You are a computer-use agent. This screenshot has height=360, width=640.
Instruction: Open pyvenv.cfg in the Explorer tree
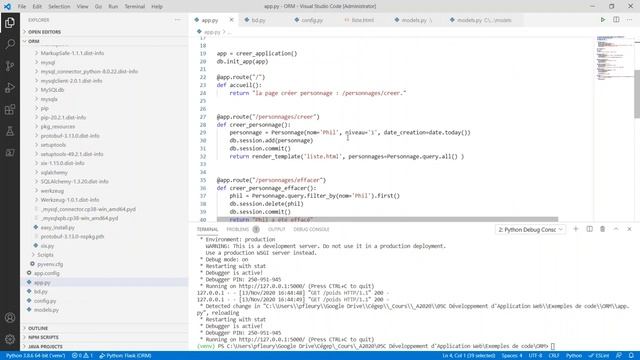(x=50, y=264)
